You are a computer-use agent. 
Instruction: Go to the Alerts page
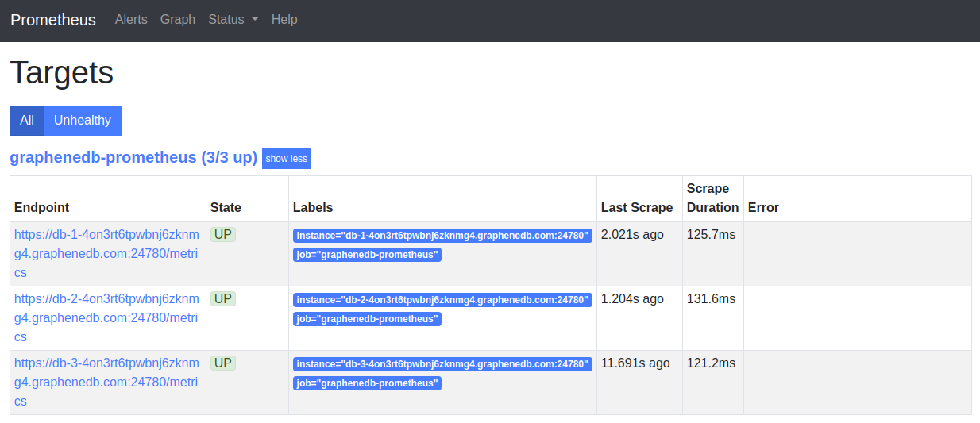(x=131, y=19)
